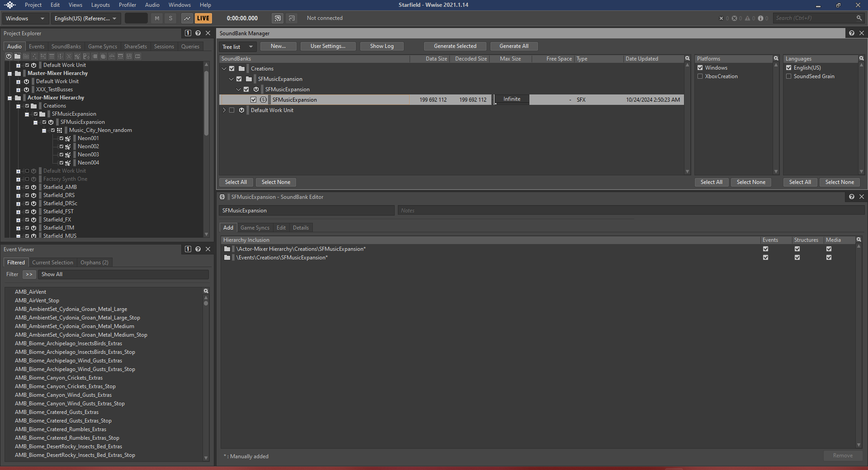Click the Sound Voice icon in Project Explorer toolbar

(x=86, y=56)
